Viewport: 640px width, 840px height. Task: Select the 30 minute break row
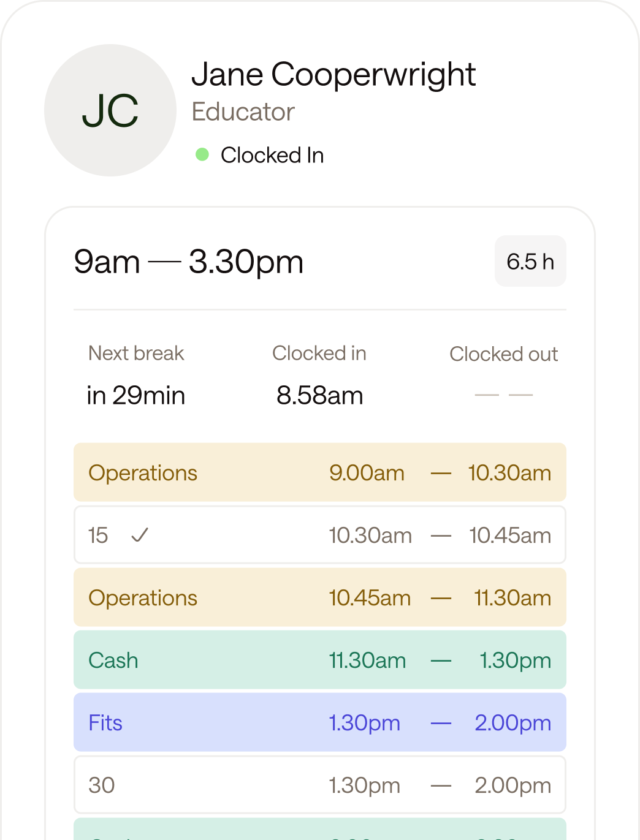coord(319,785)
